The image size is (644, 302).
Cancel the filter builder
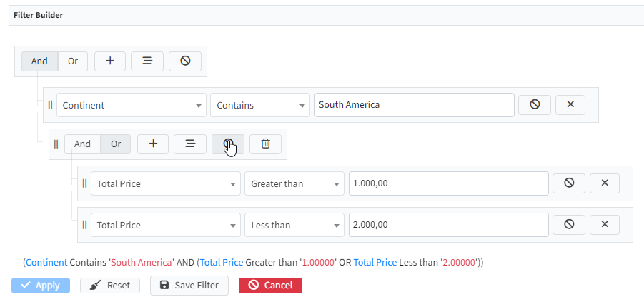270,286
